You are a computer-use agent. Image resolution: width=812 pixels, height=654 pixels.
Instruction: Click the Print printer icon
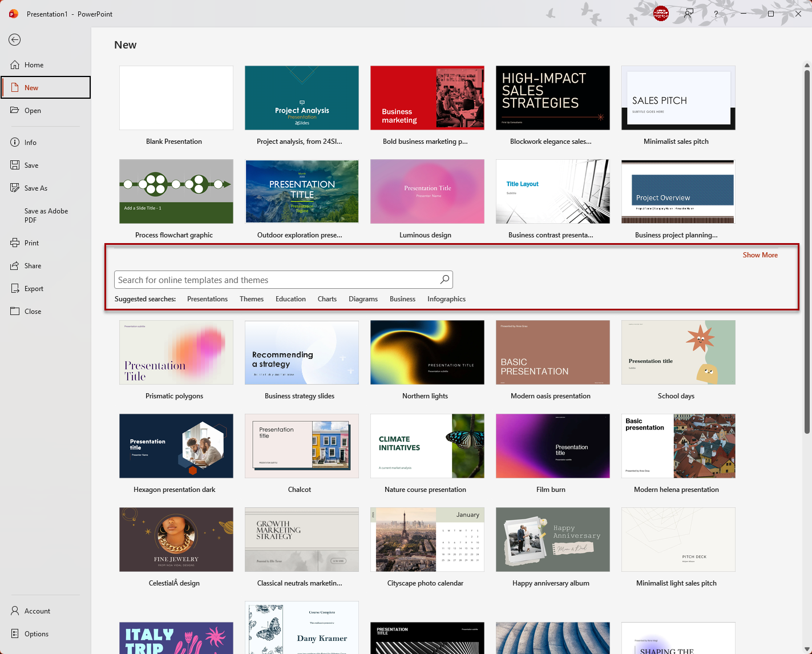tap(15, 243)
